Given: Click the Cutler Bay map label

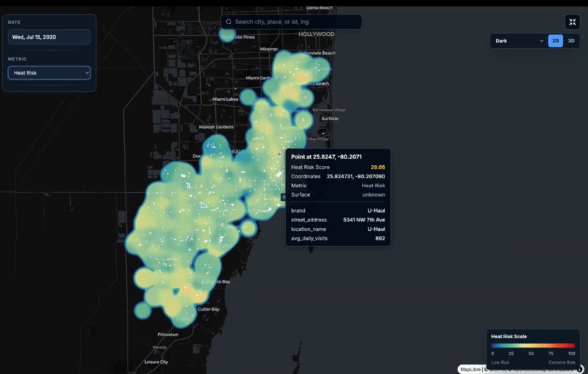Looking at the screenshot, I should pos(209,310).
